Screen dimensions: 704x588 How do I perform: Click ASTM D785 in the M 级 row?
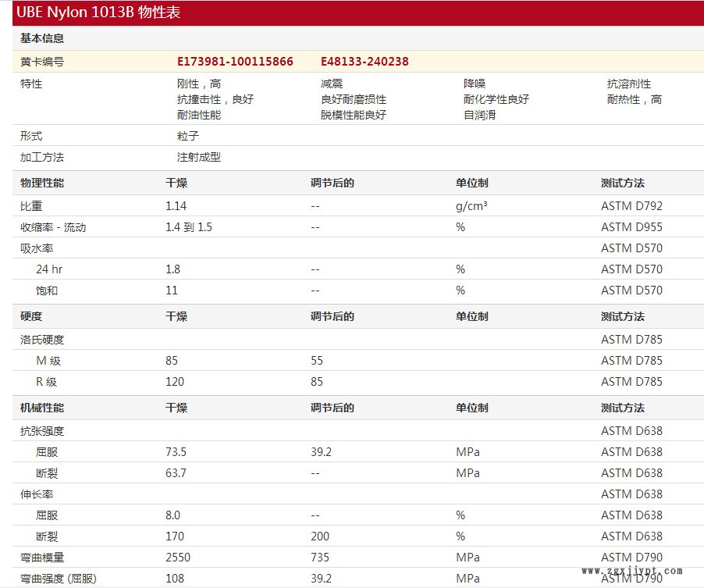[631, 361]
